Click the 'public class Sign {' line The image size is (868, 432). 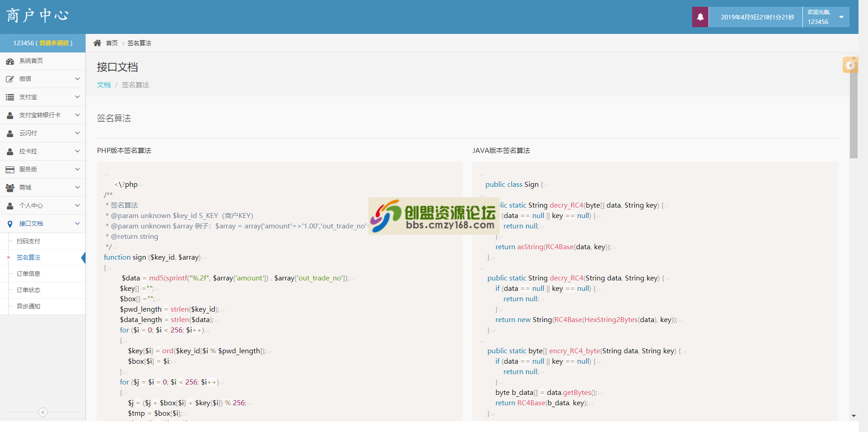(x=514, y=185)
